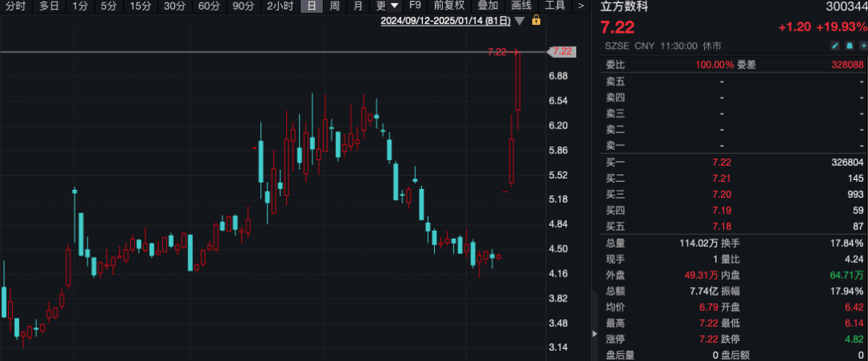The width and height of the screenshot is (868, 361).
Task: Expand the date range dropdown triangle
Action: 520,20
